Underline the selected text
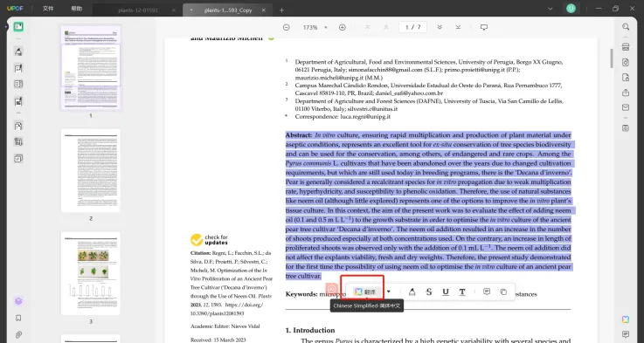Screen dimensions: 644x343 click(446, 292)
